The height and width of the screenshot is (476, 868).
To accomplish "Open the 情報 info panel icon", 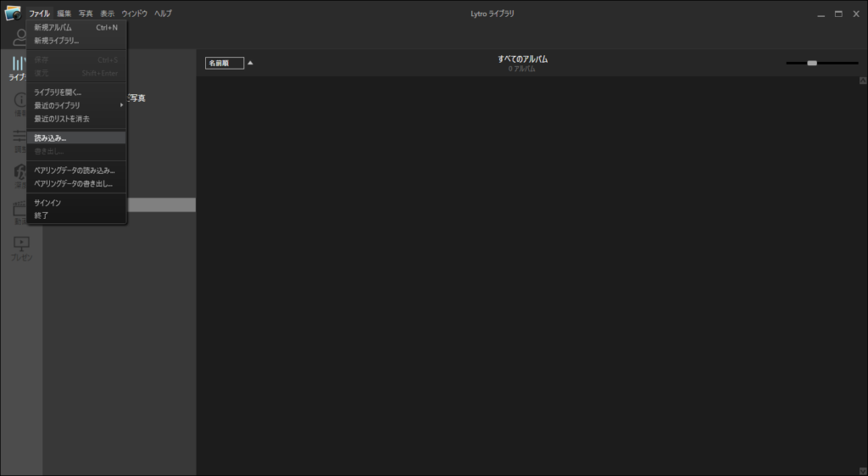I will [20, 104].
